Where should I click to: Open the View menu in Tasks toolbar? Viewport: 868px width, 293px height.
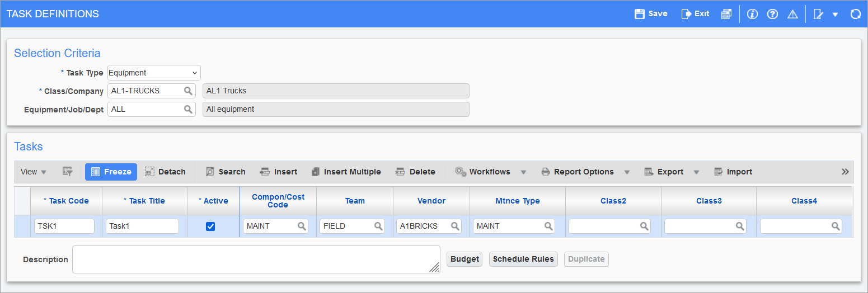click(x=33, y=172)
